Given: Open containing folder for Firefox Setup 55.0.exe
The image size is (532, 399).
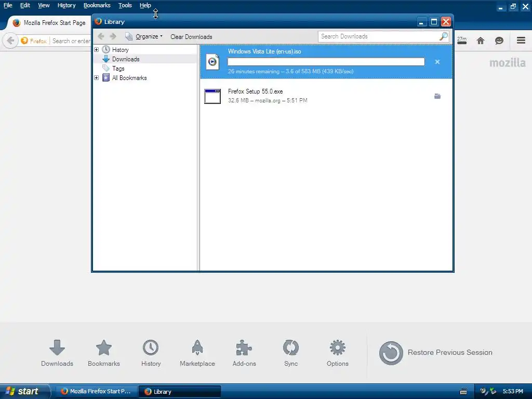Looking at the screenshot, I should pos(437,96).
